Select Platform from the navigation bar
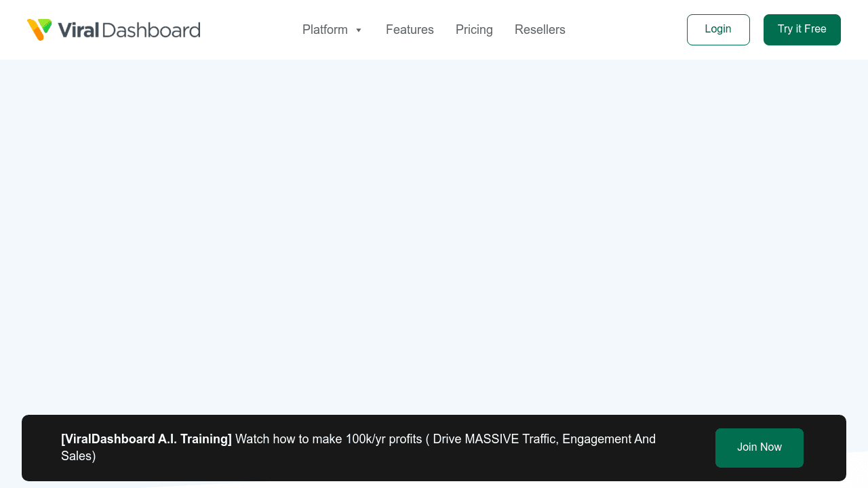 point(325,30)
